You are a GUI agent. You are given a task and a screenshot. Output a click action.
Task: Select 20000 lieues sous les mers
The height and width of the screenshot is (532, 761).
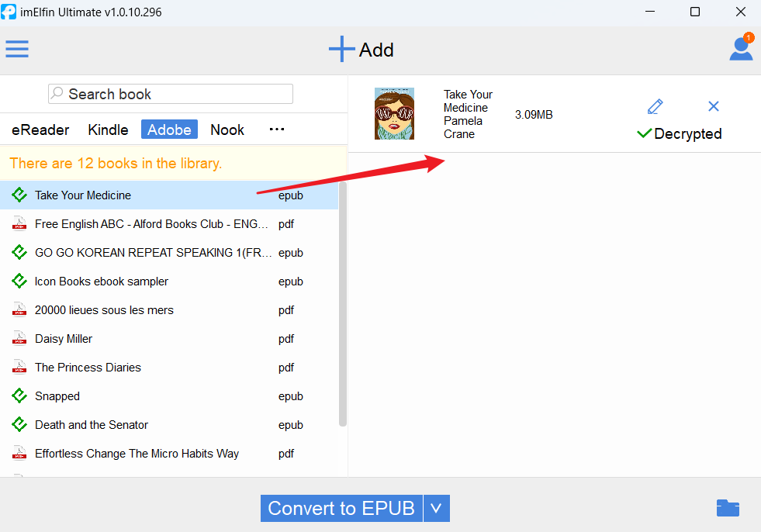[169, 310]
